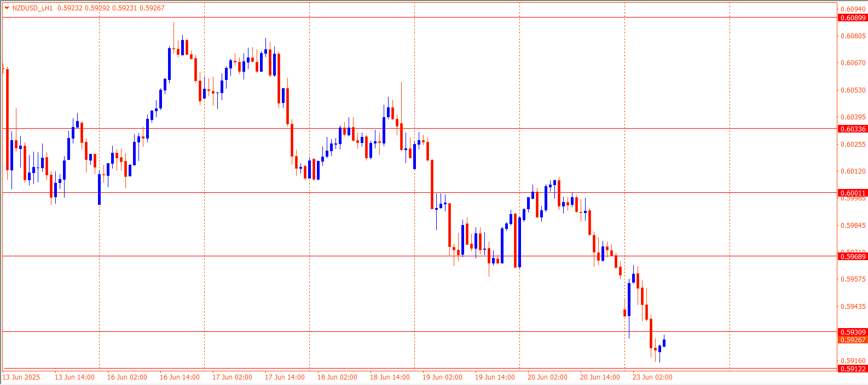Click the 0.59575 price scale value

click(853, 279)
